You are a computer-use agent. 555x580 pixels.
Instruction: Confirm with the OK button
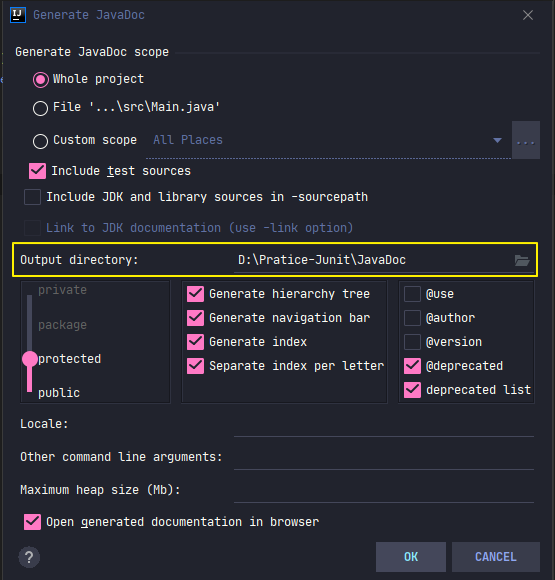pos(411,557)
